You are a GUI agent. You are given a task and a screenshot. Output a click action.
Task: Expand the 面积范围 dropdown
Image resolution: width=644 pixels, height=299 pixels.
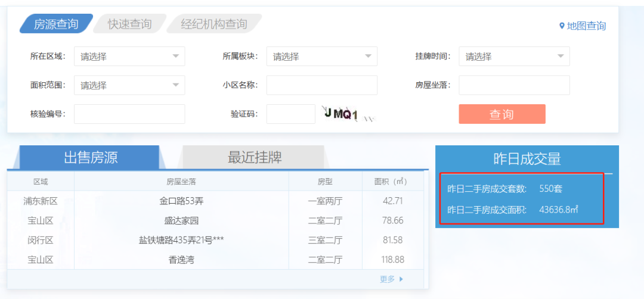pos(129,85)
